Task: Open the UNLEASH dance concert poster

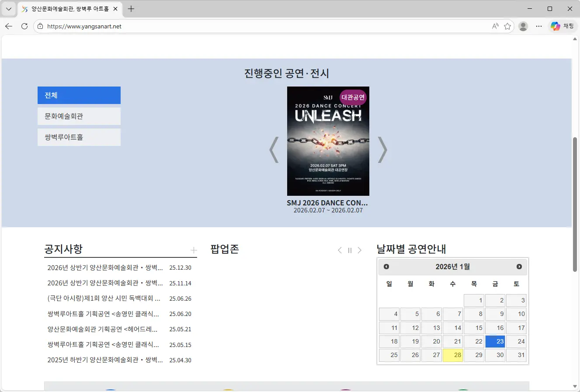Action: [x=328, y=141]
